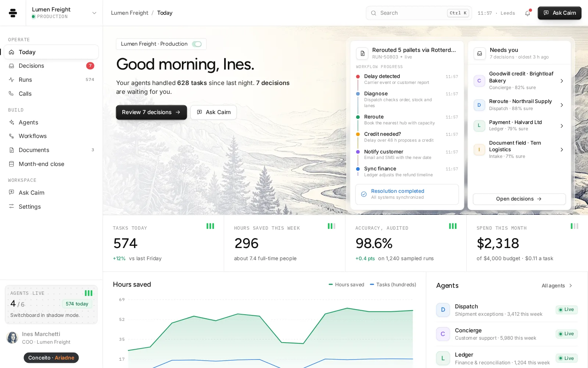Click the document icon on the rerouted pallets card

pyautogui.click(x=362, y=53)
